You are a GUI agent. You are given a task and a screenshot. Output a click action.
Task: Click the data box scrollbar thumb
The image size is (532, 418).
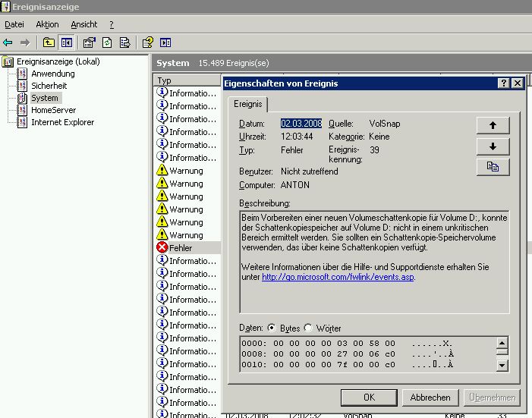502,351
